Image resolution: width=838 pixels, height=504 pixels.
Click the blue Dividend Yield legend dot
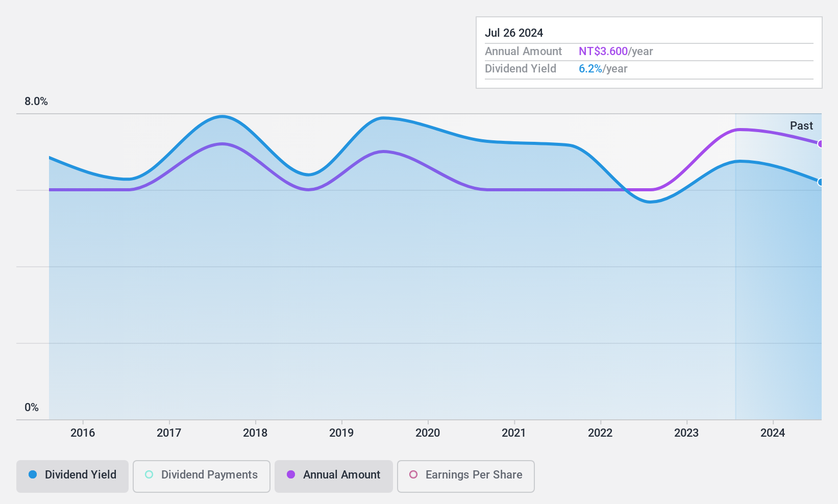point(33,474)
